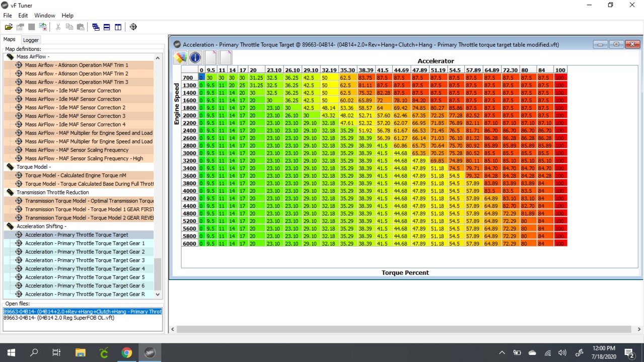Click the up arrow of map definitions scrollbar
This screenshot has width=644, height=362.
coord(158,58)
